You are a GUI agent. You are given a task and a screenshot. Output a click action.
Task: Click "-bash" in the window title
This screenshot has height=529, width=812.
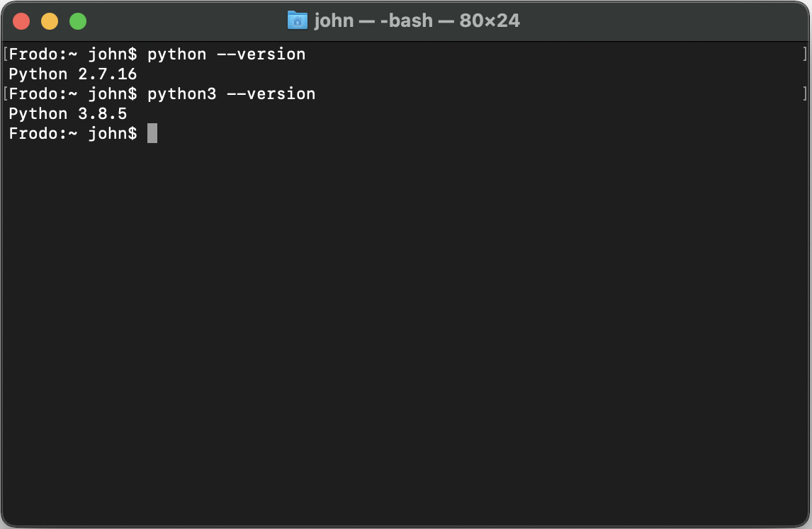click(407, 21)
